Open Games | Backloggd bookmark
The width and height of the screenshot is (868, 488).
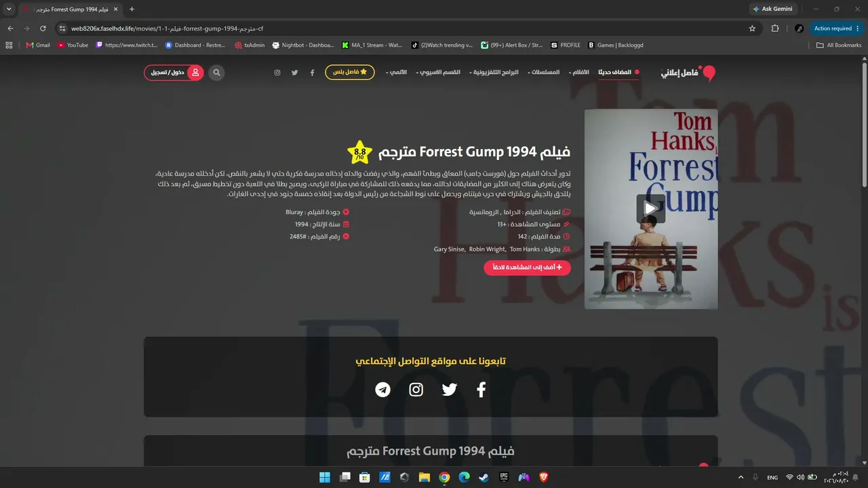coord(616,45)
